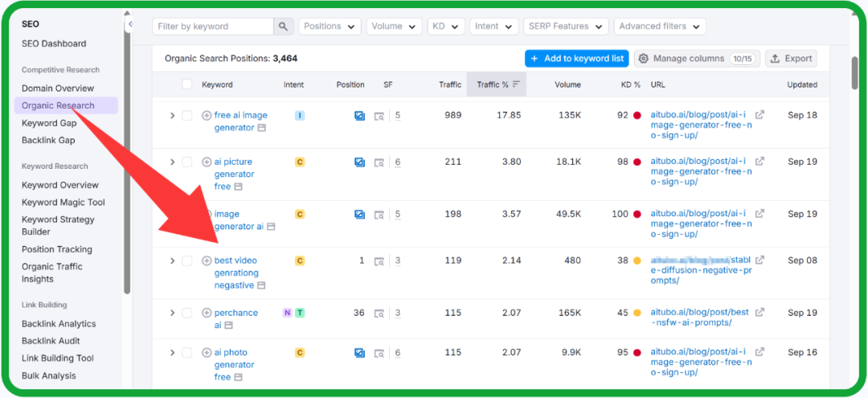Select the checkbox for 'perchance ai' row

click(x=187, y=313)
